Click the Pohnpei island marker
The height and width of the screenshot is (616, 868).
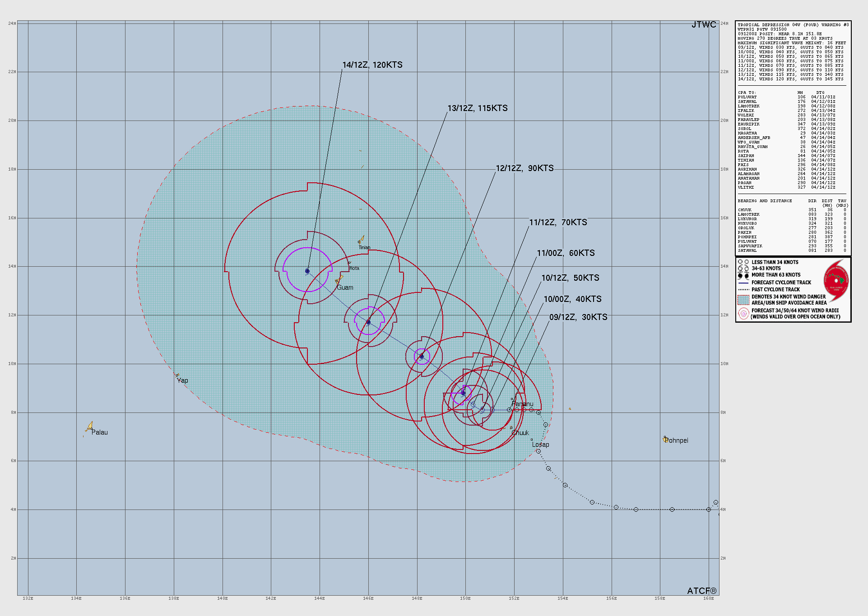[x=665, y=439]
